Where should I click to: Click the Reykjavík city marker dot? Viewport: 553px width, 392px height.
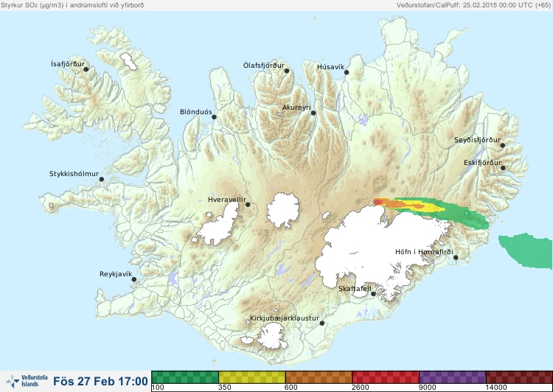(134, 279)
